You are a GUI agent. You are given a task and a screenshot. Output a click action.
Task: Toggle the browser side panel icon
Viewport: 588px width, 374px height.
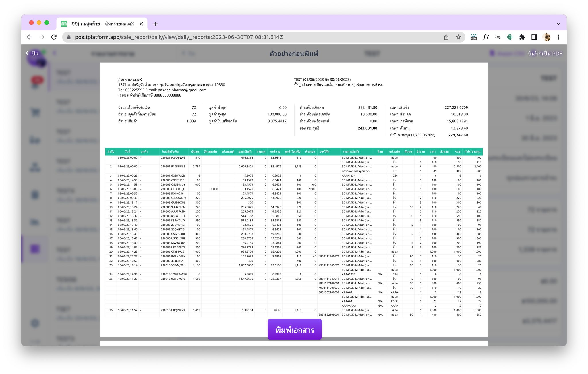coord(534,37)
